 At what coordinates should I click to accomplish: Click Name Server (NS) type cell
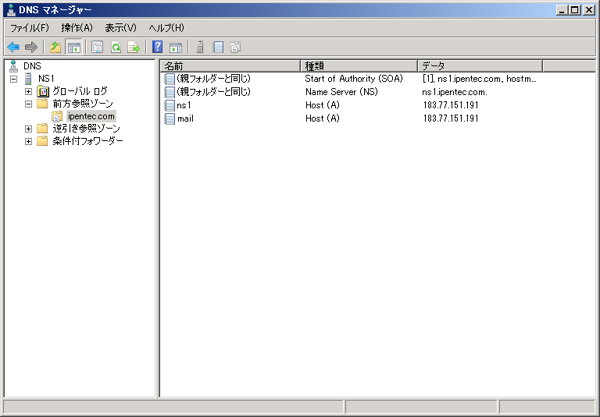(x=341, y=92)
